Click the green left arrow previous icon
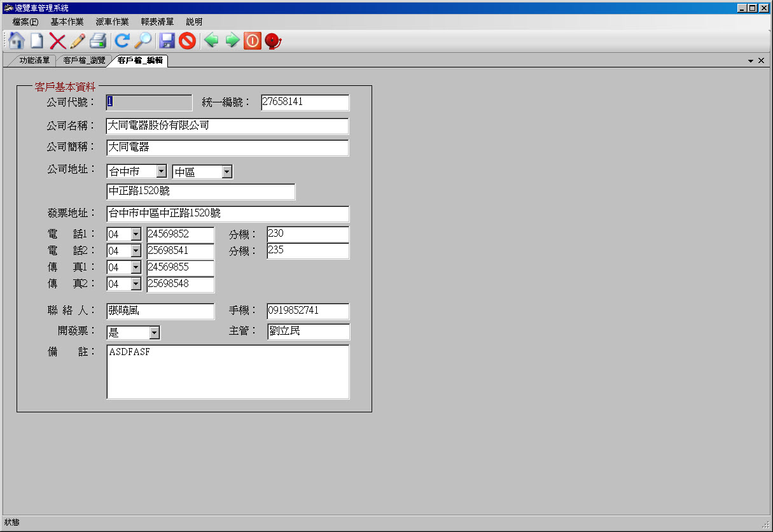 (x=211, y=41)
